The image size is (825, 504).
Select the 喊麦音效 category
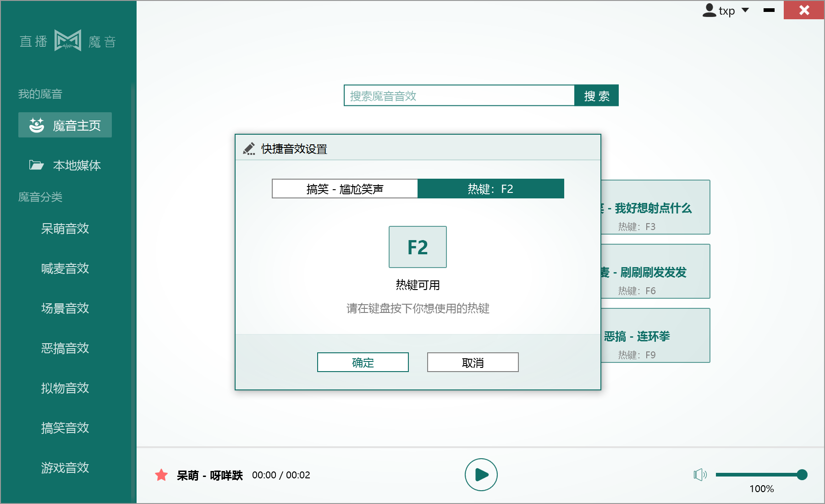[x=65, y=268]
